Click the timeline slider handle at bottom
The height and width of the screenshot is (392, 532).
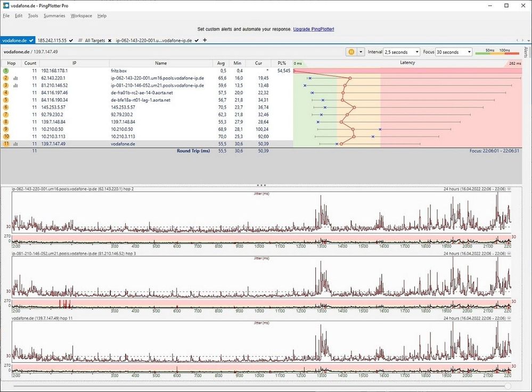[508, 386]
